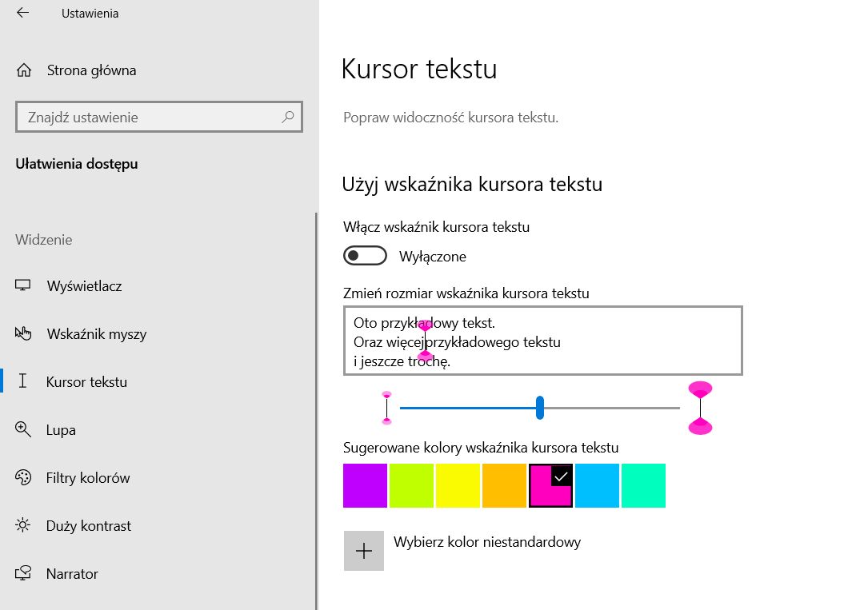The width and height of the screenshot is (868, 610).
Task: Click Sugerowane kolory wskaźnika kursora tekstu label
Action: tap(481, 448)
